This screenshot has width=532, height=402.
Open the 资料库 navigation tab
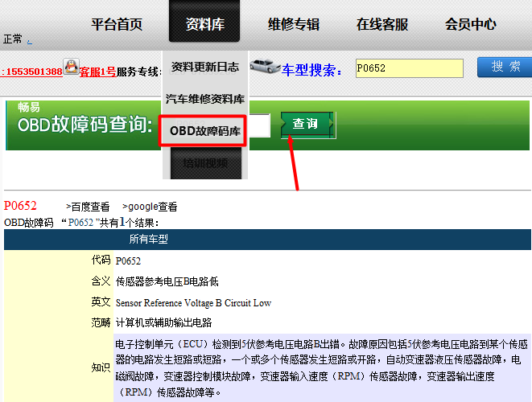(x=204, y=22)
